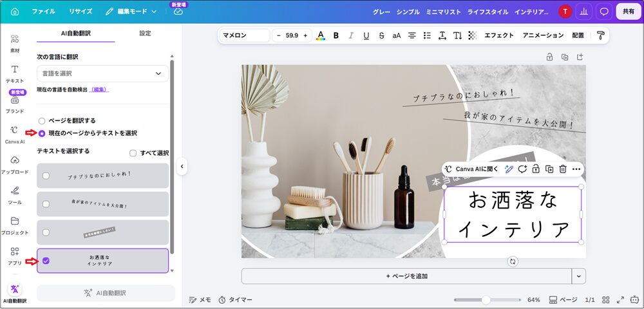Open テキスト panel in sidebar
Viewport: 644px width, 309px height.
[15, 74]
